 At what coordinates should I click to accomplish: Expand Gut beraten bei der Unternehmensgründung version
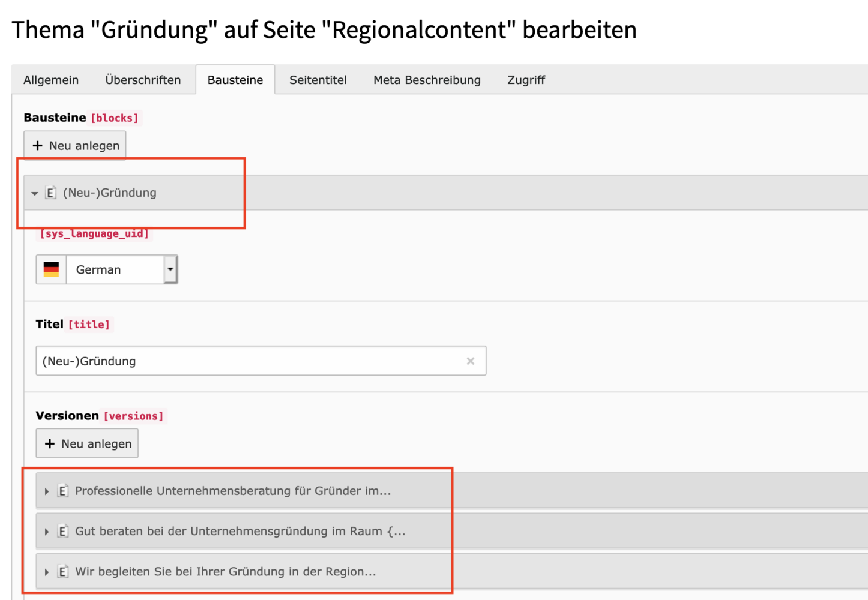[47, 532]
